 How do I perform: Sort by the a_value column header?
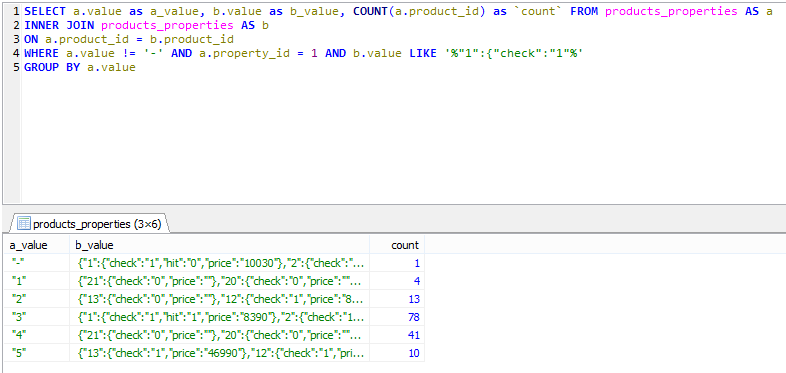[36, 245]
